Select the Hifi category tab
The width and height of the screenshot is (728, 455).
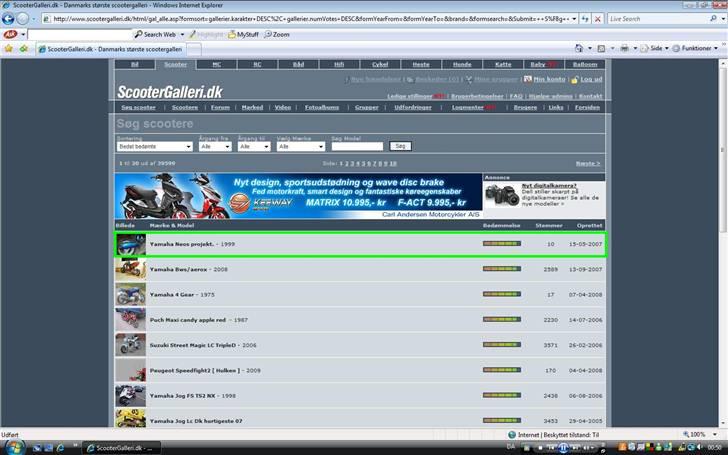[340, 64]
